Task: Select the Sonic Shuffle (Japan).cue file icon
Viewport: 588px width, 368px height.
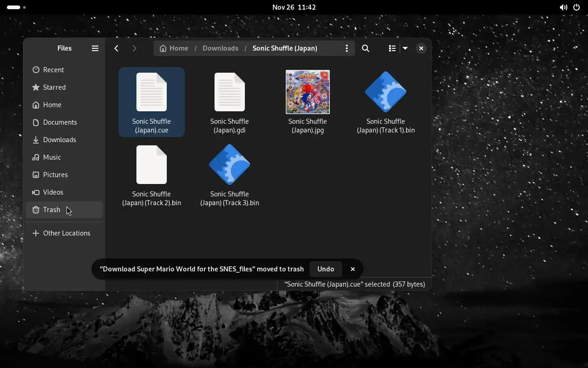Action: coord(152,92)
